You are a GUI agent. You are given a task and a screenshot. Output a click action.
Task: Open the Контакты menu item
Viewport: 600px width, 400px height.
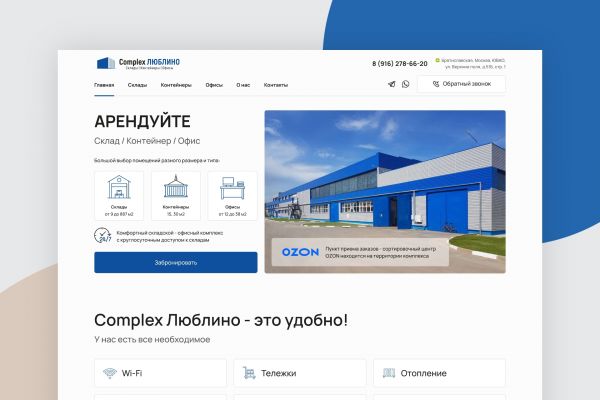276,85
